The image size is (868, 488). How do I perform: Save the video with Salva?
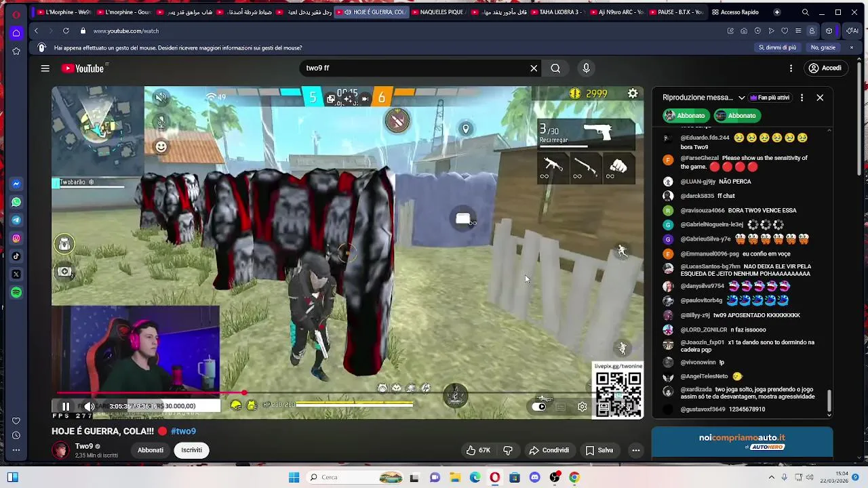pos(599,450)
